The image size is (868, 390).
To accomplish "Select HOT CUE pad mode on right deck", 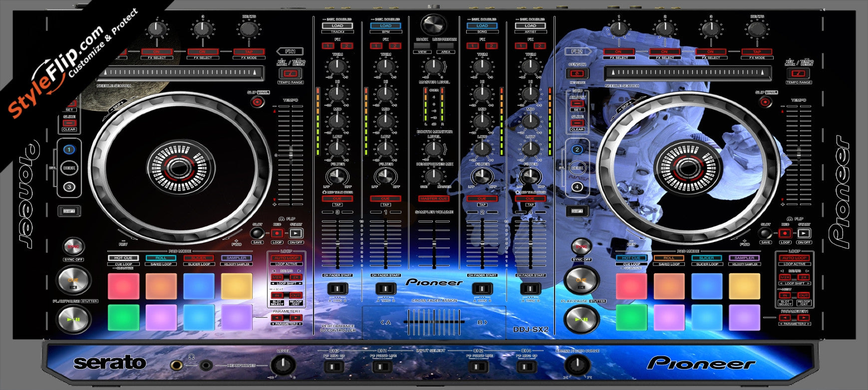I will 631,258.
